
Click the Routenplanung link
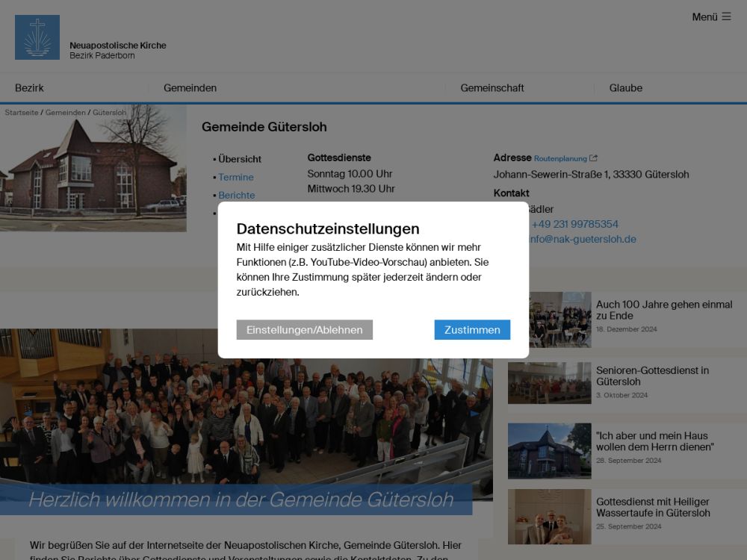click(560, 158)
